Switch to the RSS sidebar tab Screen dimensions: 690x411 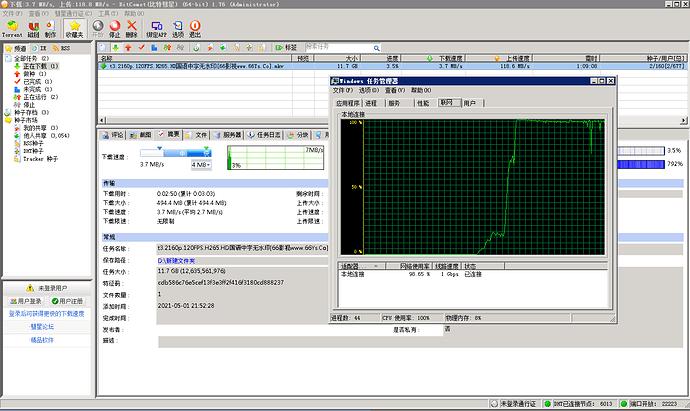point(61,48)
